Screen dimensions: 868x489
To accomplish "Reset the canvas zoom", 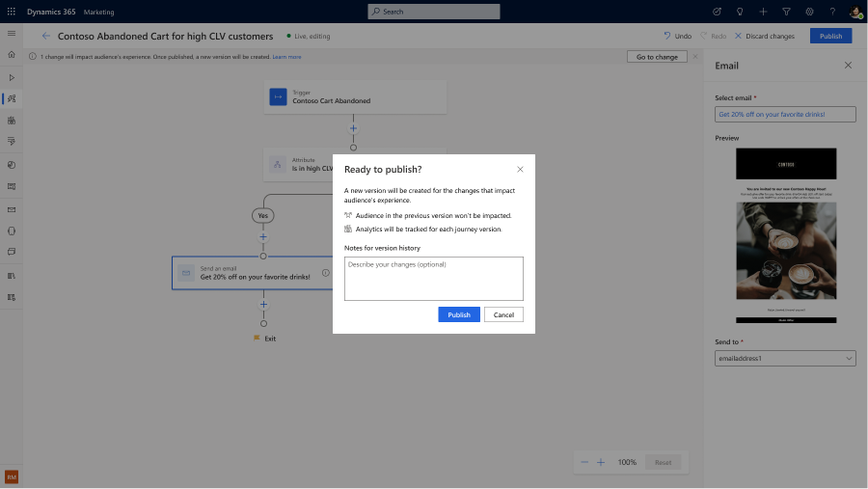I will point(663,462).
